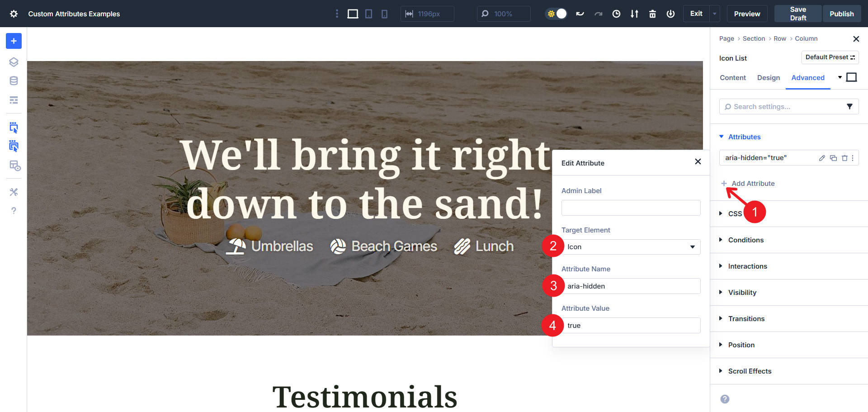Close the Edit Attribute dialog
Image resolution: width=868 pixels, height=412 pixels.
(698, 162)
